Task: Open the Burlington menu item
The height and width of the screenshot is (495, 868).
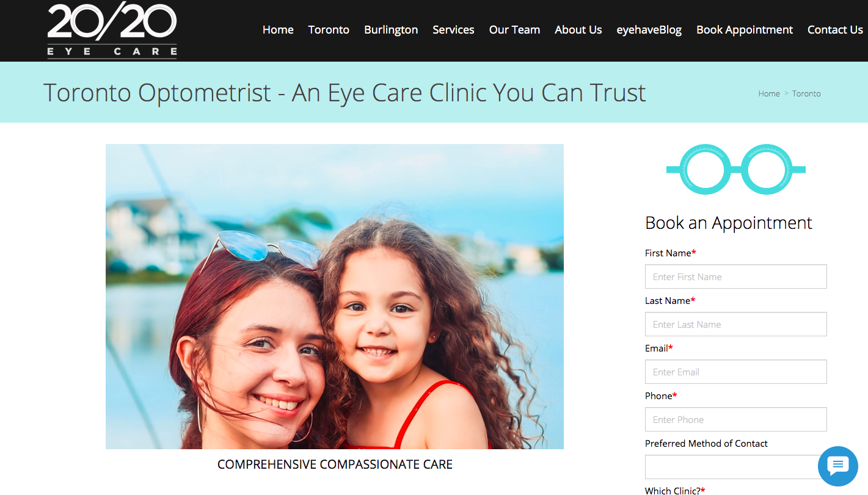Action: [391, 30]
